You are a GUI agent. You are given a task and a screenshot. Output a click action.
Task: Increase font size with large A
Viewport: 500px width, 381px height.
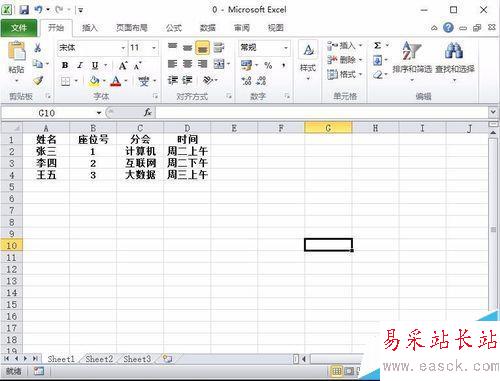coord(123,66)
